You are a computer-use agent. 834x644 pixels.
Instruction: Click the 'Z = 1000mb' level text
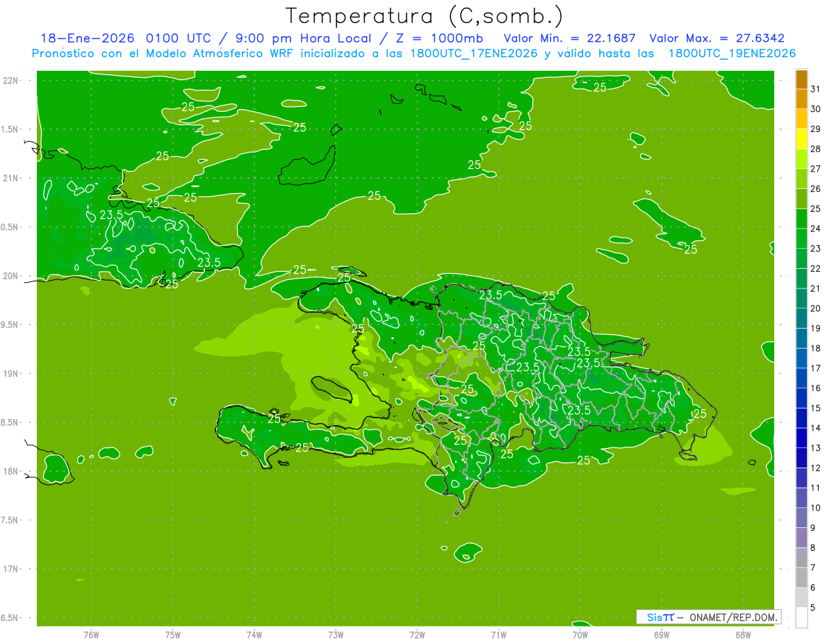click(x=441, y=38)
